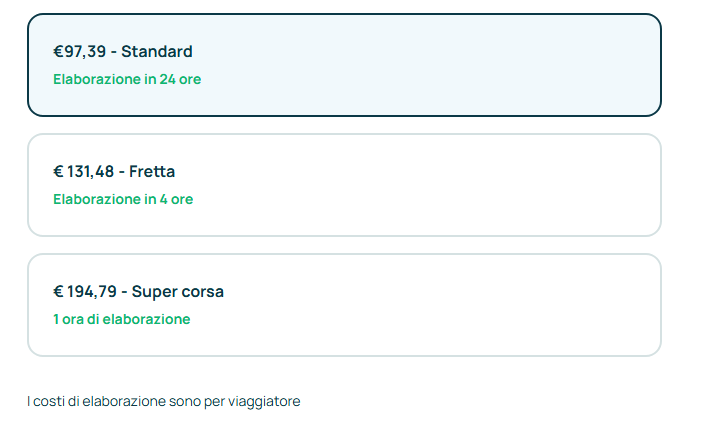Click the "€ 131,48 - Fretta" heading
The image size is (715, 446).
tap(114, 172)
